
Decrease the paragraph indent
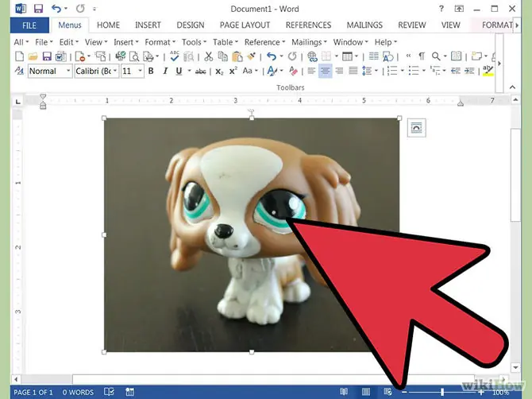click(455, 71)
